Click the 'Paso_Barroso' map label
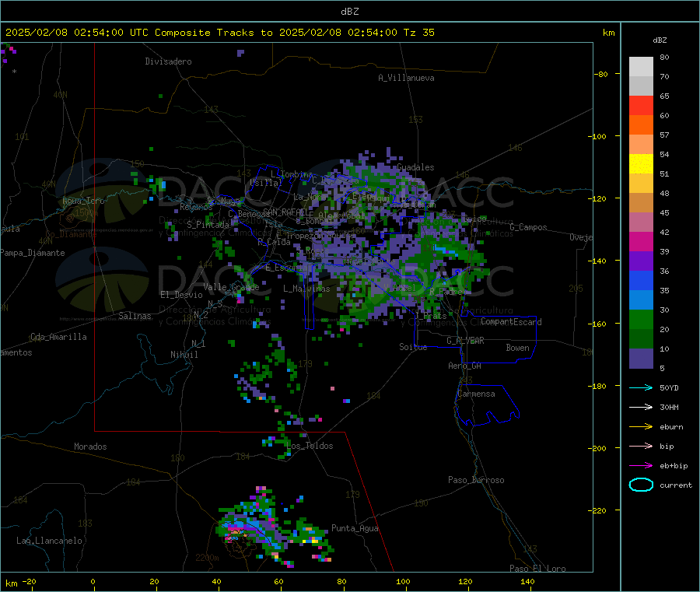 pyautogui.click(x=476, y=480)
